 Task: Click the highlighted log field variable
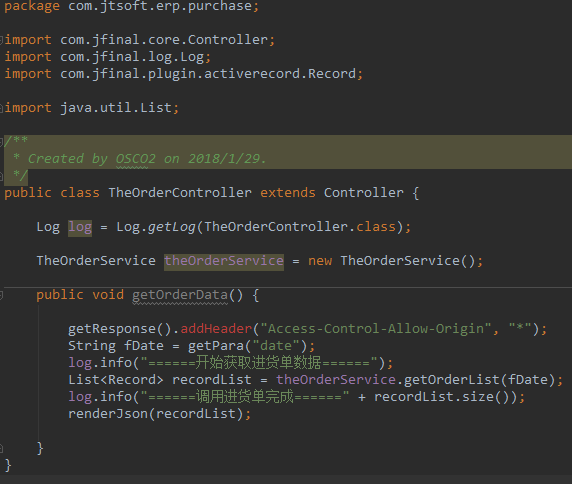point(80,227)
